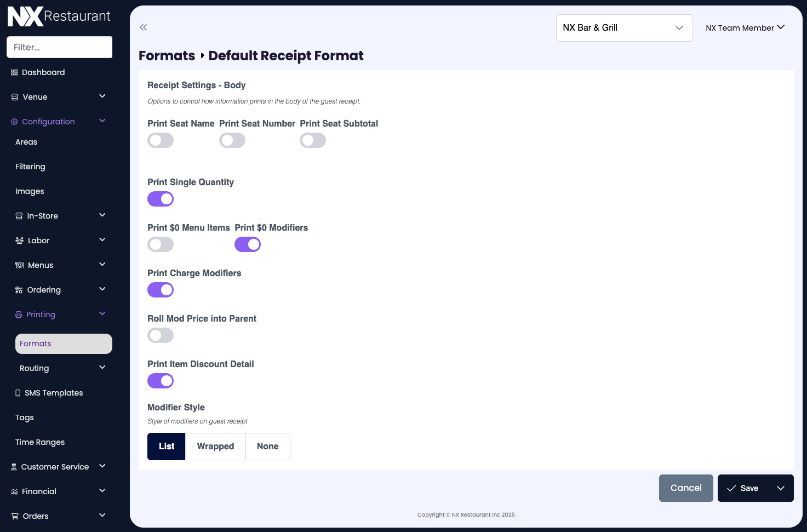Image resolution: width=807 pixels, height=532 pixels.
Task: Enable the Print Seat Name toggle
Action: pos(160,140)
